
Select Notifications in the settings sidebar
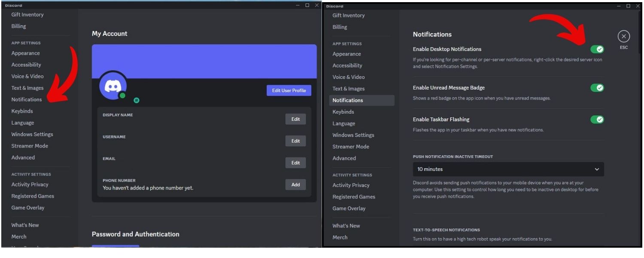[26, 99]
